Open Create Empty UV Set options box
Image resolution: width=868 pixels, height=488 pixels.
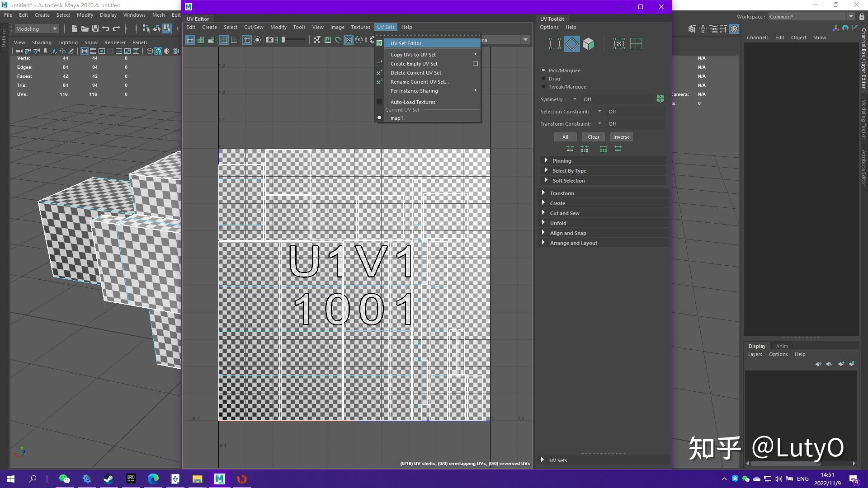click(475, 64)
